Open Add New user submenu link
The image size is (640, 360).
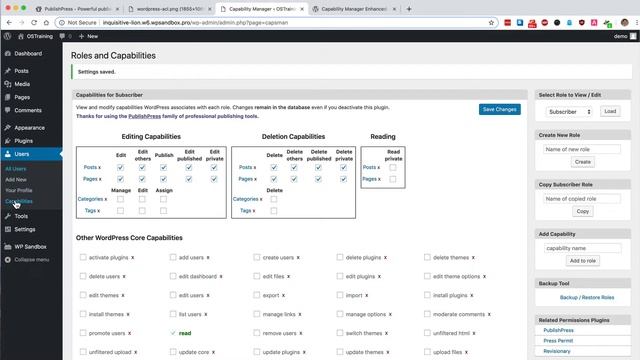coord(16,180)
